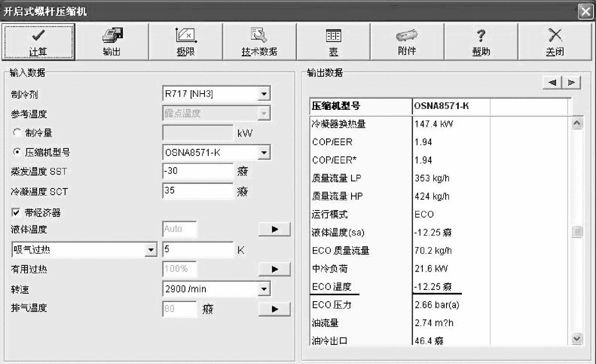Open the OSNA8571-K compressor model dropdown
This screenshot has width=596, height=364.
click(x=264, y=153)
